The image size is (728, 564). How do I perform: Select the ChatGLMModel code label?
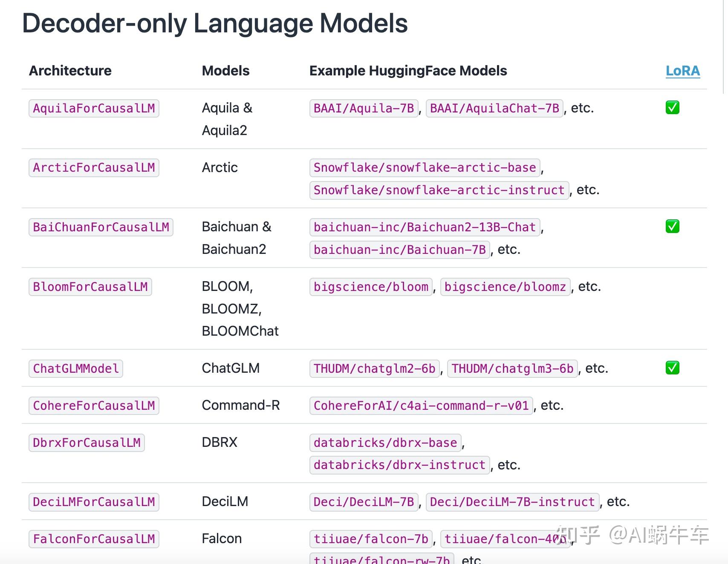[76, 368]
